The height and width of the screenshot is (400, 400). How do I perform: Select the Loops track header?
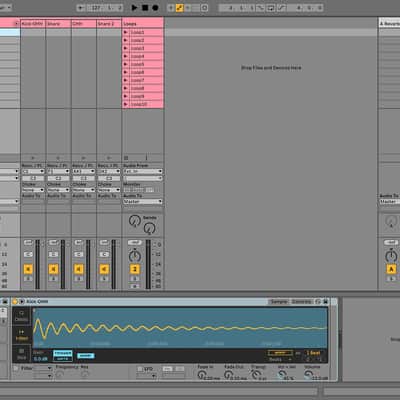tap(143, 24)
